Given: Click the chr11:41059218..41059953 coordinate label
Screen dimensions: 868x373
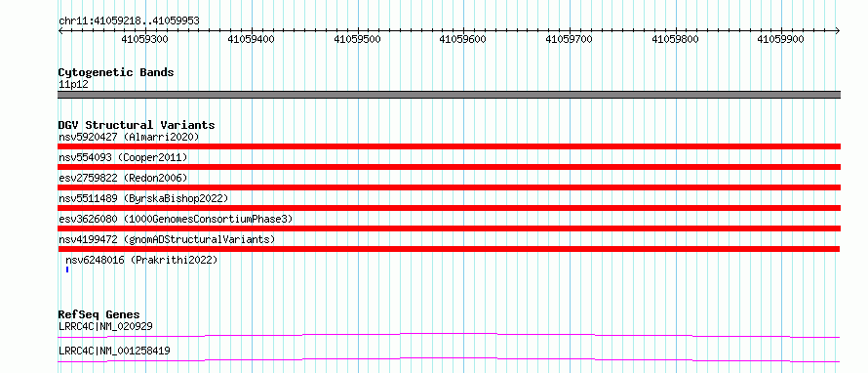Looking at the screenshot, I should 129,21.
